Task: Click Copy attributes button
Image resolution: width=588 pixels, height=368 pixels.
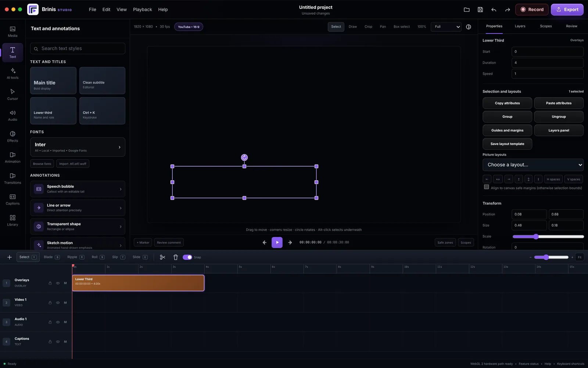Action: pos(507,103)
